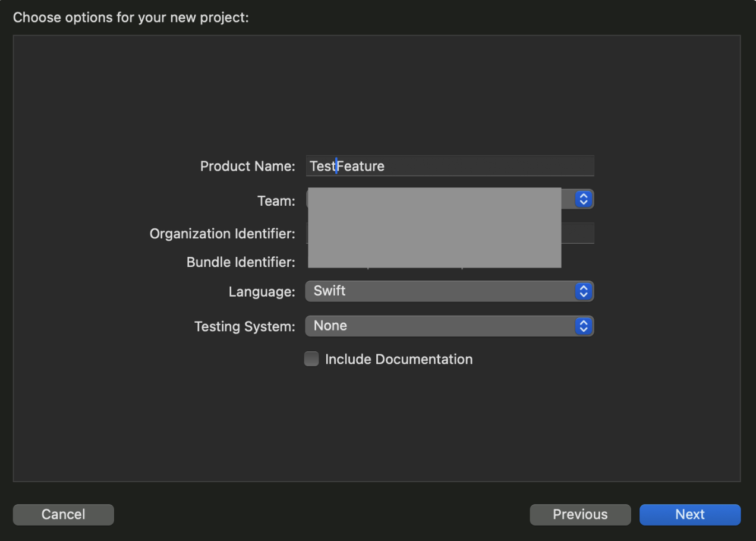
Task: Click the "Choose options for your new project" heading
Action: (131, 17)
